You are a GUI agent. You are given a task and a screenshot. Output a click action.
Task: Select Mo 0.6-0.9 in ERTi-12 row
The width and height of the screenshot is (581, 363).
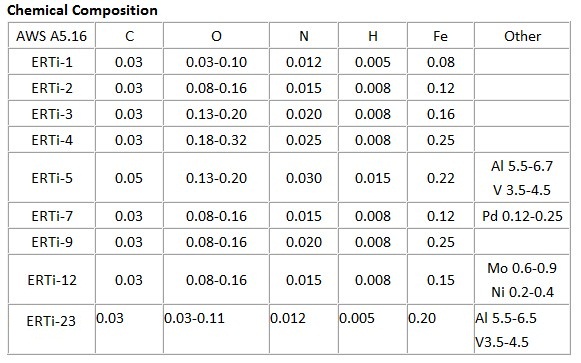pos(522,268)
